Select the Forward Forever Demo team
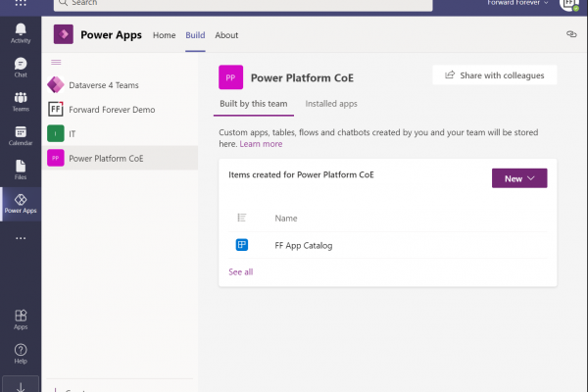This screenshot has width=588, height=392. [120, 110]
